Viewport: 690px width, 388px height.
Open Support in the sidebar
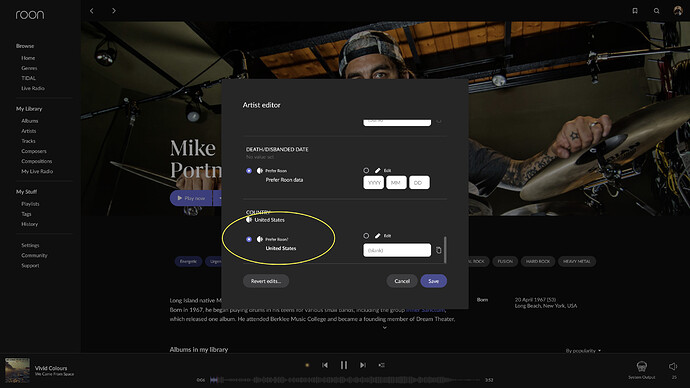click(30, 266)
